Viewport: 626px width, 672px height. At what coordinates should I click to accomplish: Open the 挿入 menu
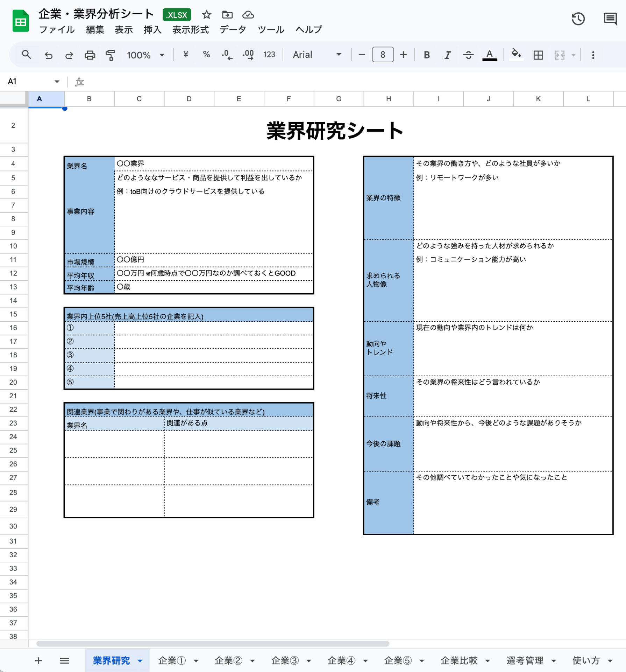pos(152,30)
